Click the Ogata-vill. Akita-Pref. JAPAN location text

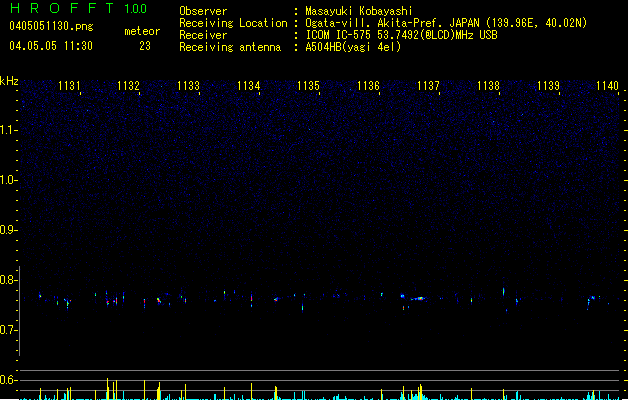(446, 23)
